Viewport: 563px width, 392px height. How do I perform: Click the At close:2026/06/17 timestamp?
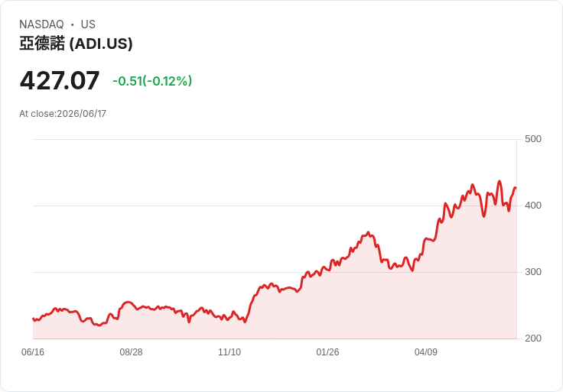click(63, 114)
